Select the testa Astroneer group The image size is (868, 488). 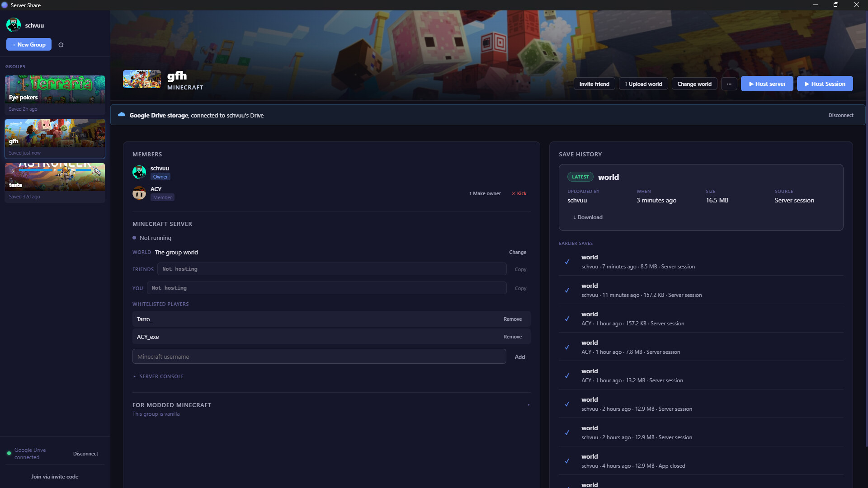(x=55, y=183)
